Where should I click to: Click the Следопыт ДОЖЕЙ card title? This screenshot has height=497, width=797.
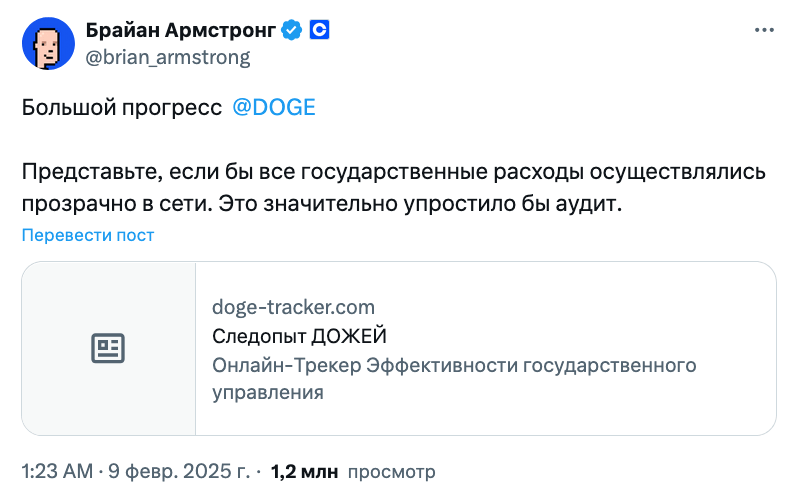tap(299, 335)
